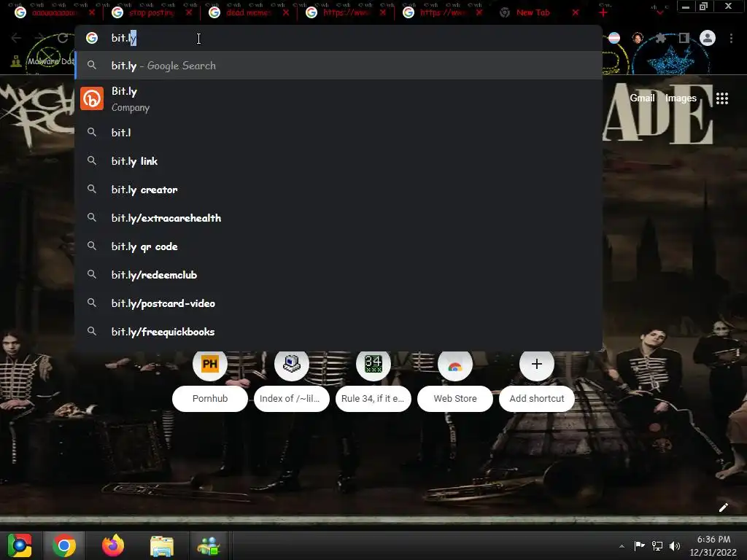The image size is (747, 560).
Task: Open the tab search dropdown arrow
Action: pyautogui.click(x=659, y=13)
